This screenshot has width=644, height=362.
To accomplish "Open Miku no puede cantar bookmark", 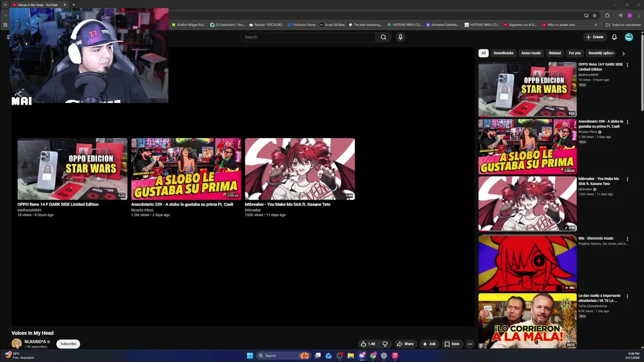I will tap(559, 25).
